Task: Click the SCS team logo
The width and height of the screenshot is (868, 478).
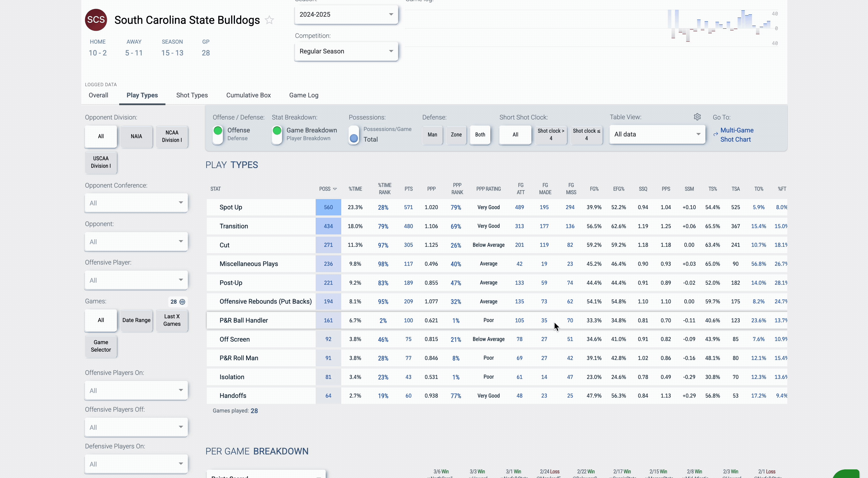Action: (96, 20)
